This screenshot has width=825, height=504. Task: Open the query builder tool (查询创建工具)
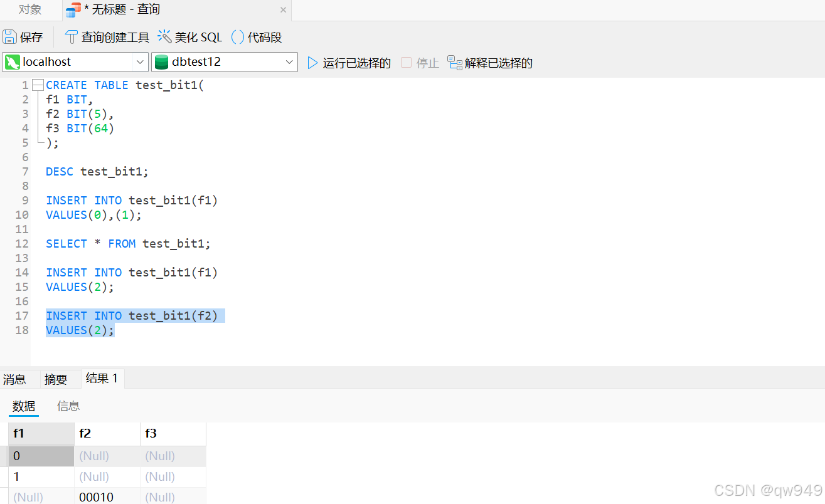point(72,36)
